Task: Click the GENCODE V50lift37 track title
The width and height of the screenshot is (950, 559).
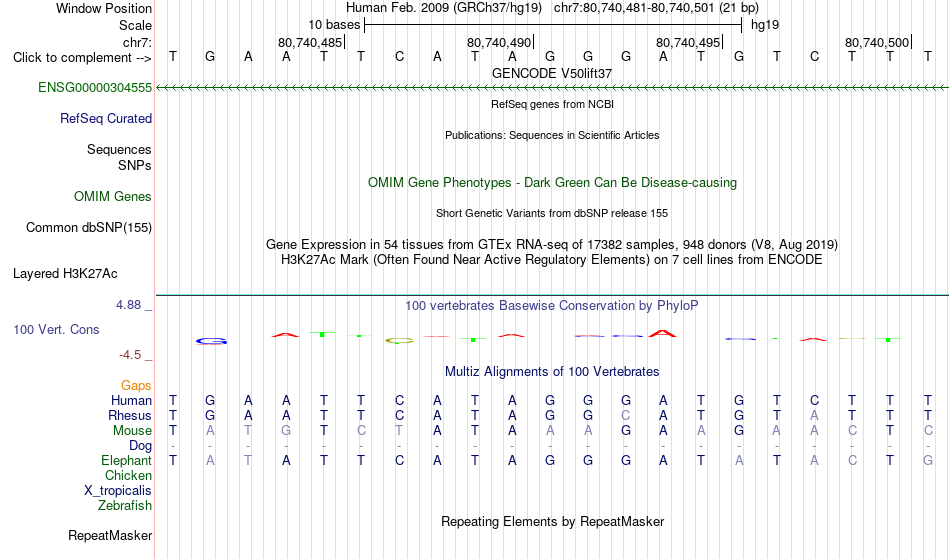Action: pos(552,73)
